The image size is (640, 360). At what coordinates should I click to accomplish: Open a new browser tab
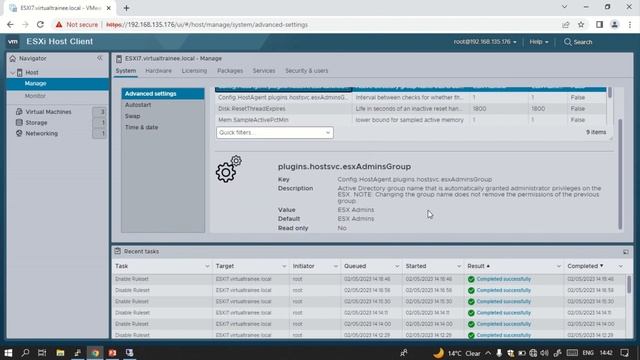pyautogui.click(x=126, y=8)
